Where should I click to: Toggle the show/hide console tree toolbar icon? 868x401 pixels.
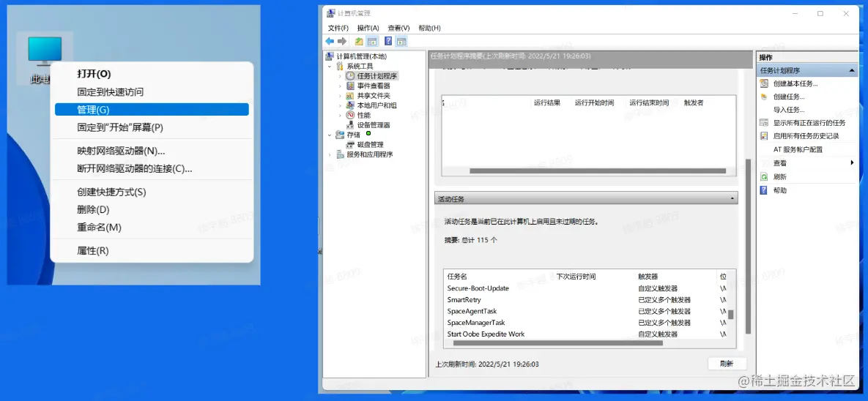click(x=373, y=41)
